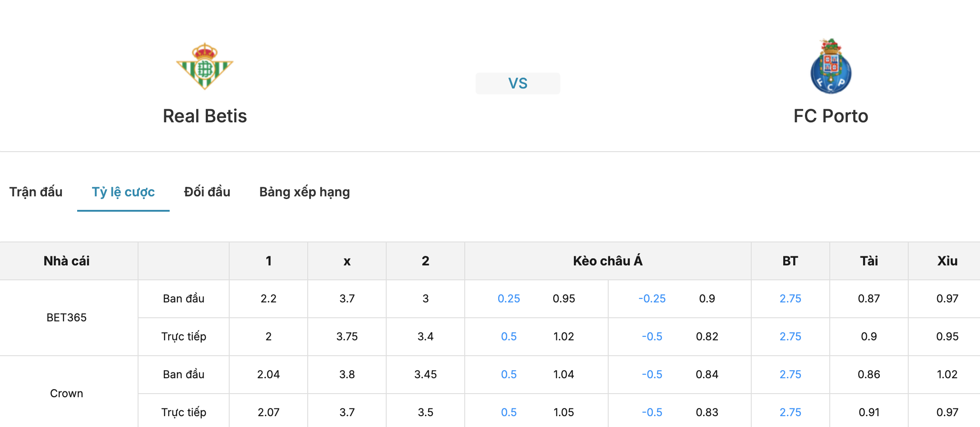
Task: Switch to the Đối đầu tab
Action: 207,192
